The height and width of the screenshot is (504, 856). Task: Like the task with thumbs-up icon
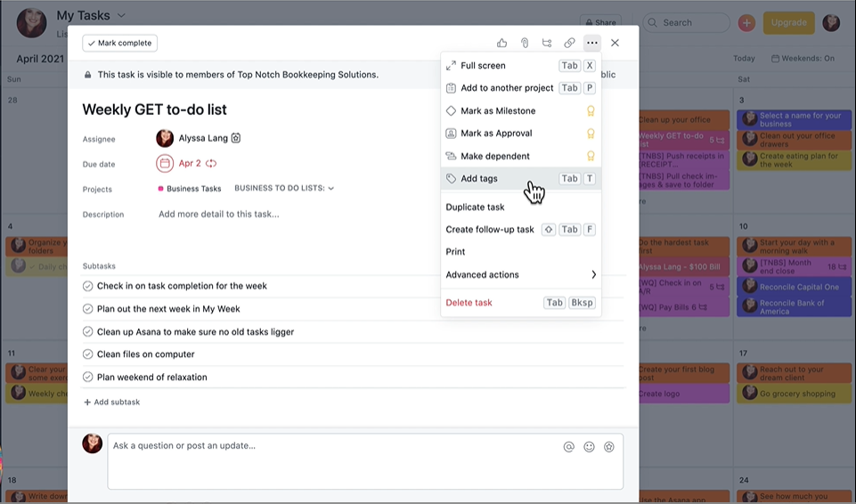501,43
